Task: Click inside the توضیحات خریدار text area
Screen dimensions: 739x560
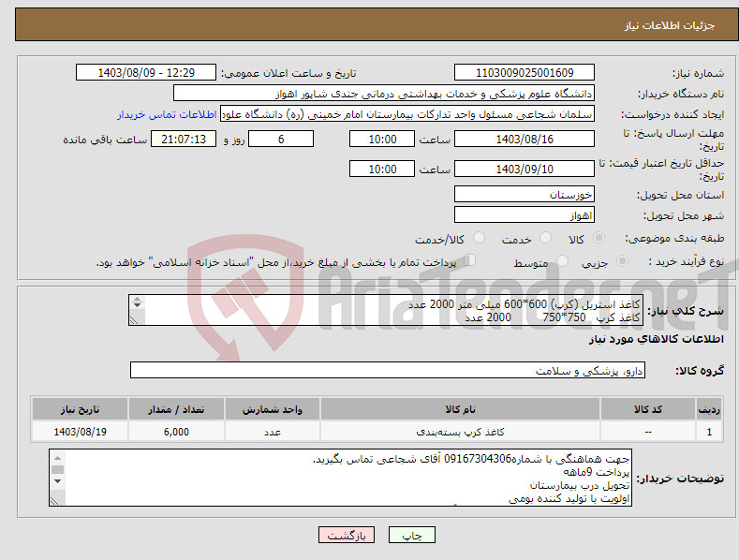Action: click(x=340, y=478)
